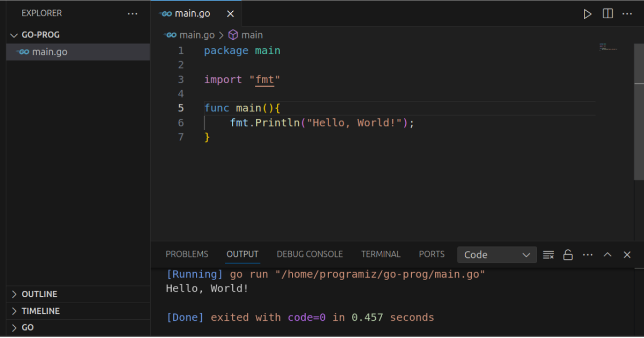Screen dimensions: 644x338
Task: Open editor More Actions ellipsis menu
Action: [627, 14]
